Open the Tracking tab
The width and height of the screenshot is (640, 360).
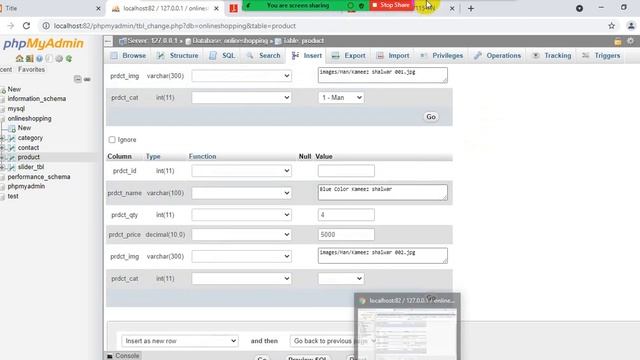[x=552, y=56]
